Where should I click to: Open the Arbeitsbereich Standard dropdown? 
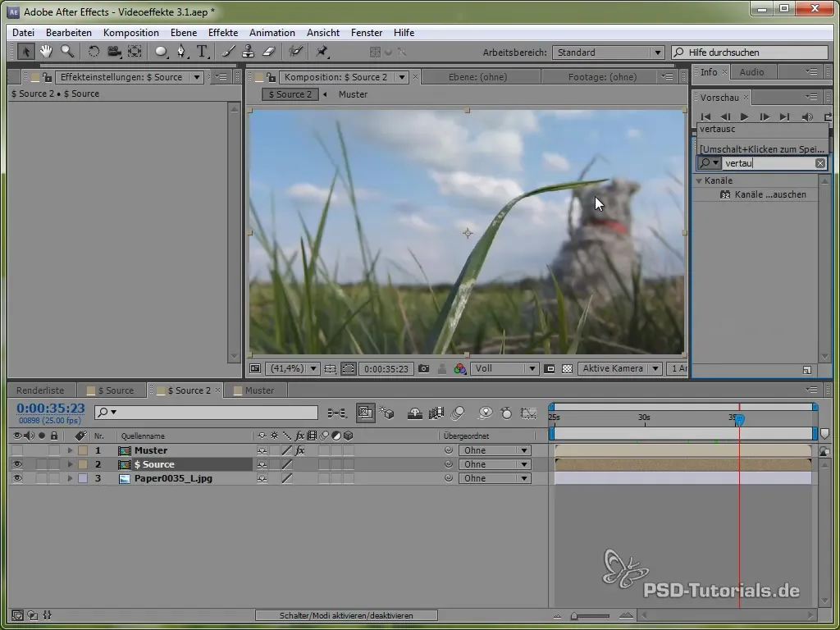click(x=608, y=52)
